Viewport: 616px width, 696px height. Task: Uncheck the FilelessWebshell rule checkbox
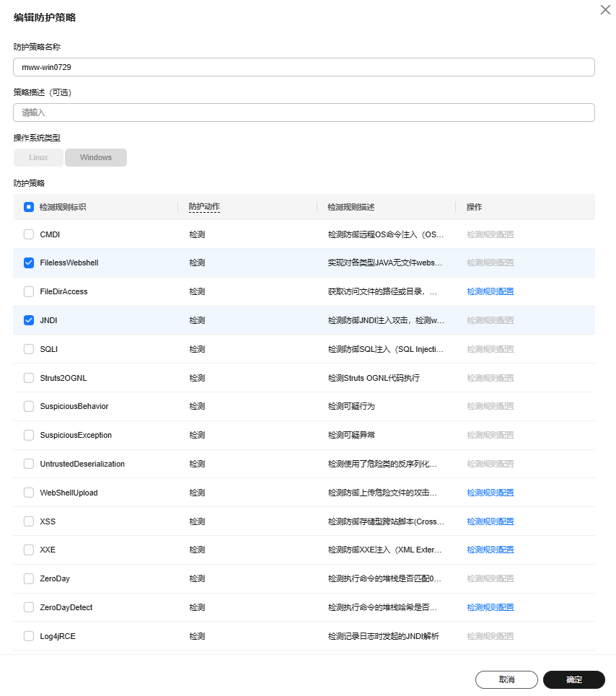point(29,263)
